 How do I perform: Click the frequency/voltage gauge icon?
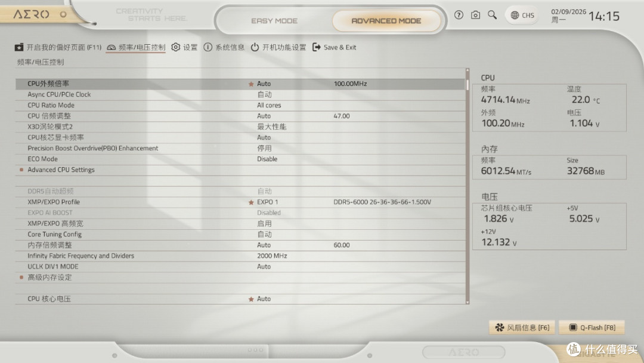pos(111,47)
